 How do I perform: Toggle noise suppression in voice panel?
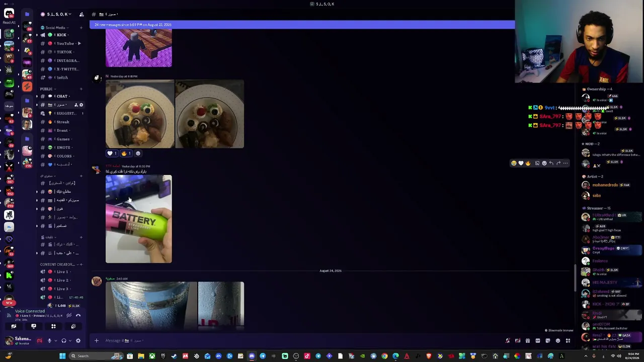(69, 315)
